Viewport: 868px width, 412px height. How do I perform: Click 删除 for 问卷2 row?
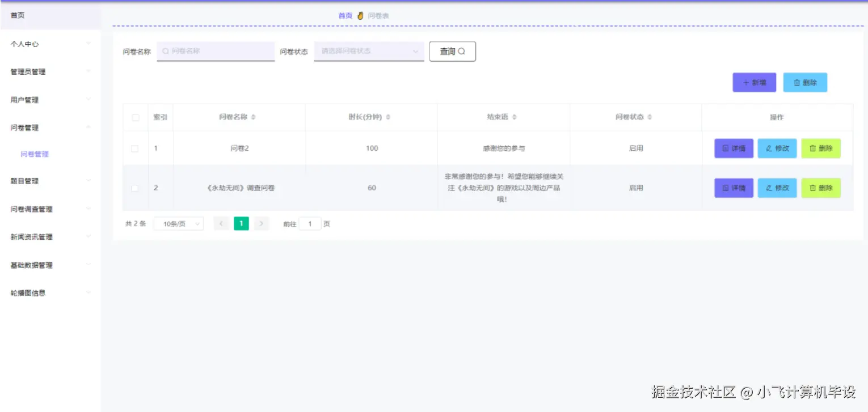click(821, 148)
